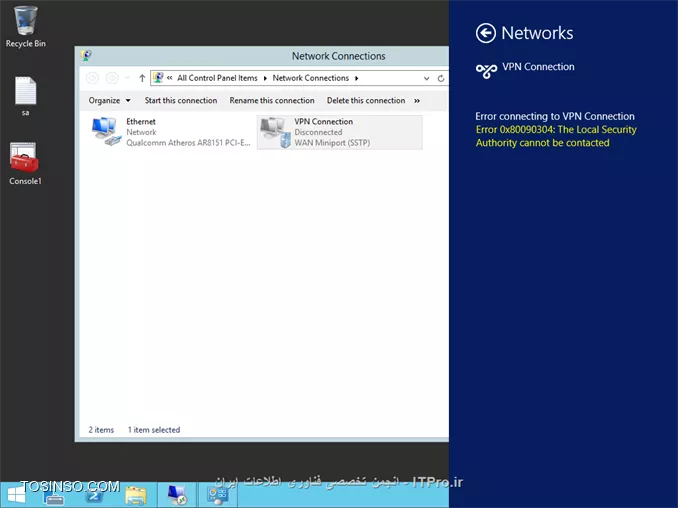Navigate up one folder level
Screen dimensions: 678x508
pyautogui.click(x=142, y=78)
